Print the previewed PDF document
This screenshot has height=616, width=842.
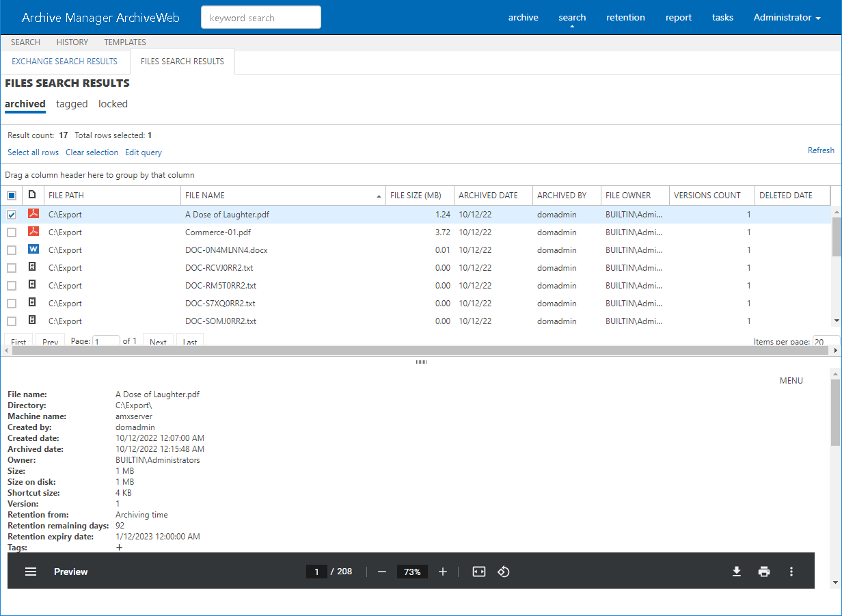coord(764,572)
